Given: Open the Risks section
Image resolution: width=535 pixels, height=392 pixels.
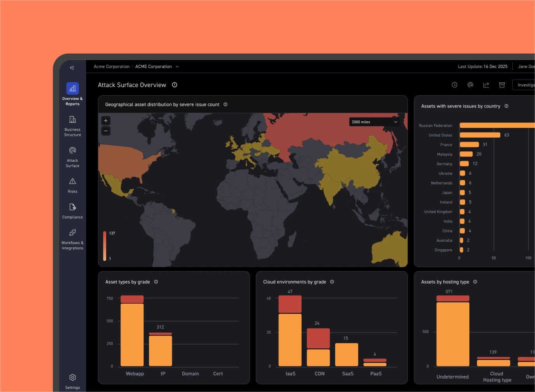Looking at the screenshot, I should (x=72, y=185).
